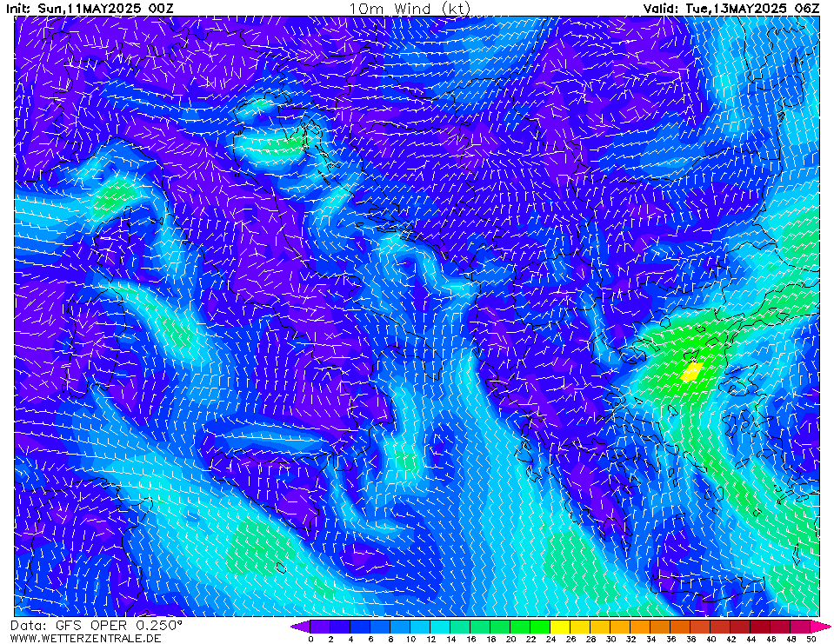
Task: Choose the 10–12 kt sky blue swatch
Action: tap(420, 627)
